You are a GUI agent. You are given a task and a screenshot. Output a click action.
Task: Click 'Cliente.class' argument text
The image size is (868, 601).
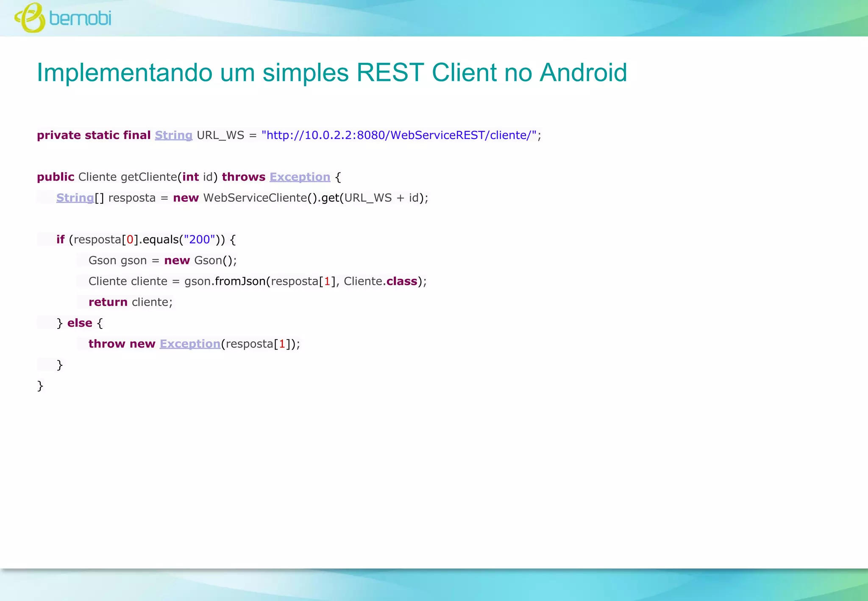pyautogui.click(x=381, y=281)
